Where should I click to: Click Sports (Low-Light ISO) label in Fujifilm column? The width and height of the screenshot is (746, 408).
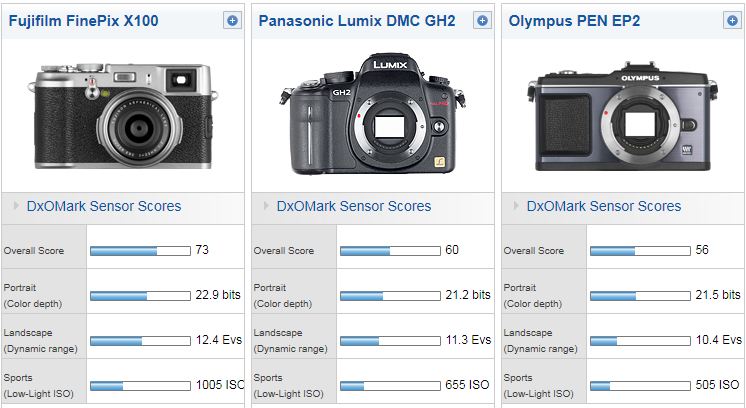(x=39, y=386)
